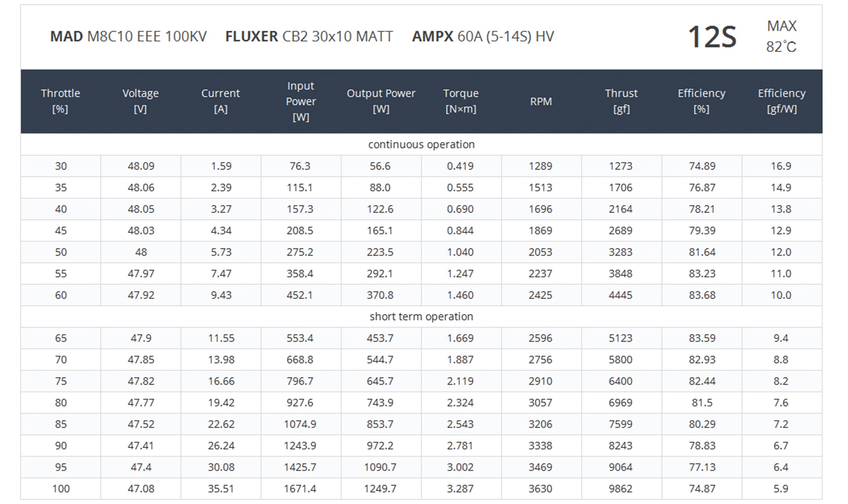Select the 9862 thrust cell
Image resolution: width=848 pixels, height=504 pixels.
pyautogui.click(x=620, y=488)
